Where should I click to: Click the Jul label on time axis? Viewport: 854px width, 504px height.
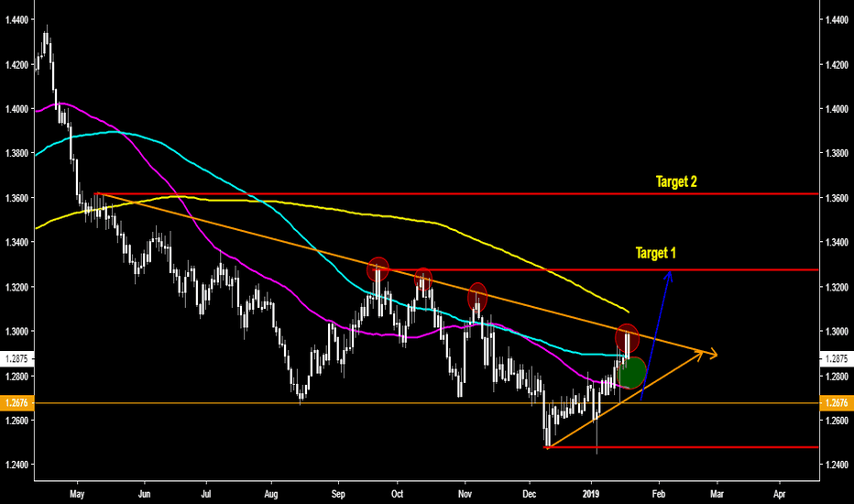pos(206,495)
